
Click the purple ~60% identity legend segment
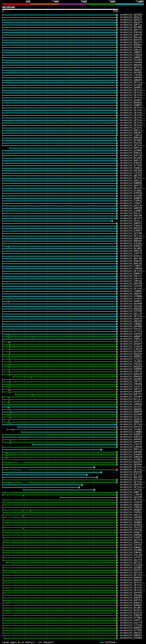pyautogui.click(x=73, y=4)
